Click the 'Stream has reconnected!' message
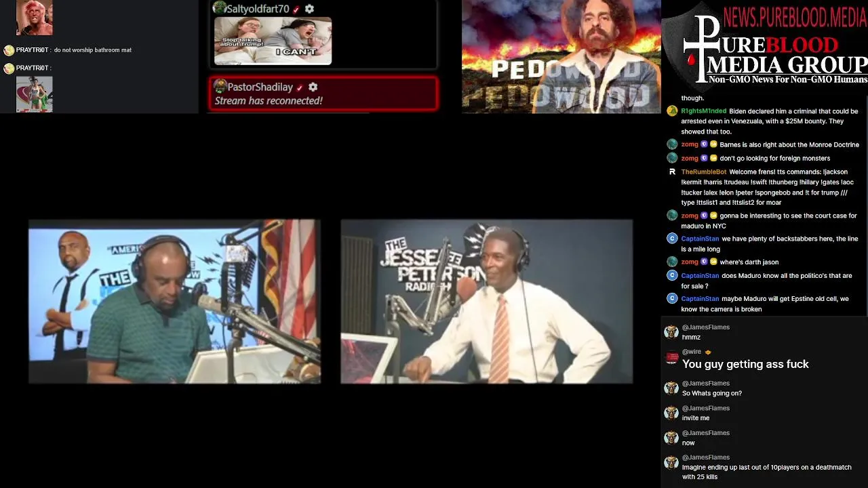Viewport: 868px width, 488px height. pyautogui.click(x=269, y=100)
